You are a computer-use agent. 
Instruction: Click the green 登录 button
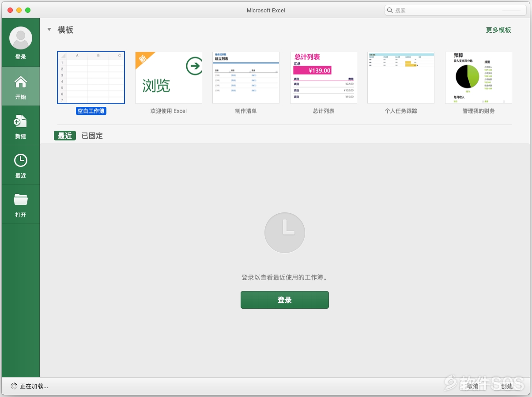(285, 300)
